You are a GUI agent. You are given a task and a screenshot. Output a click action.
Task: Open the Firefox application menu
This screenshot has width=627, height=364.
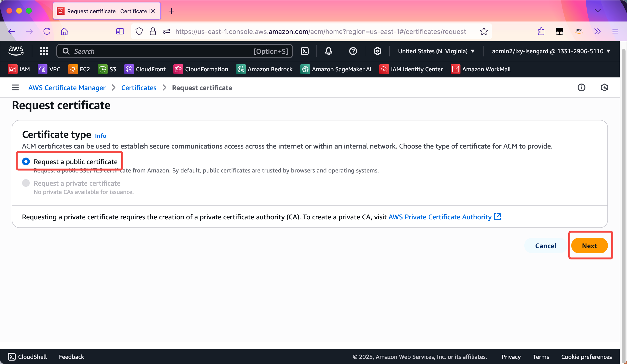[615, 31]
